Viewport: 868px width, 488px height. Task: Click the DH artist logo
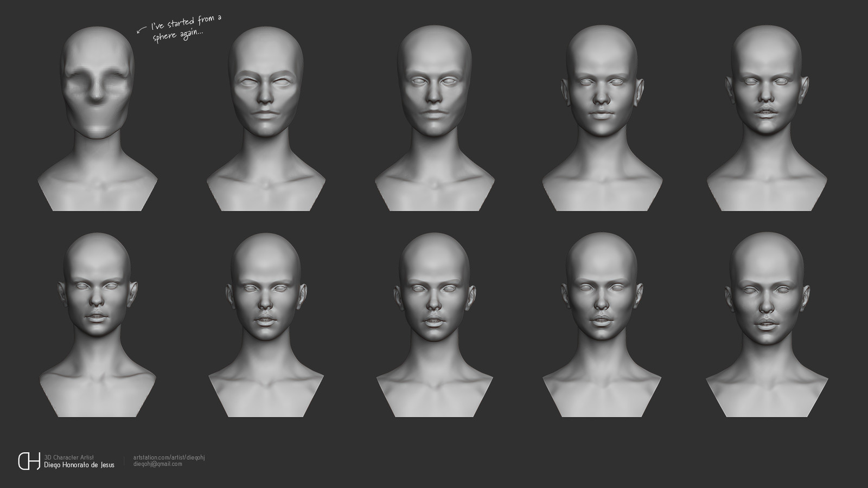29,461
